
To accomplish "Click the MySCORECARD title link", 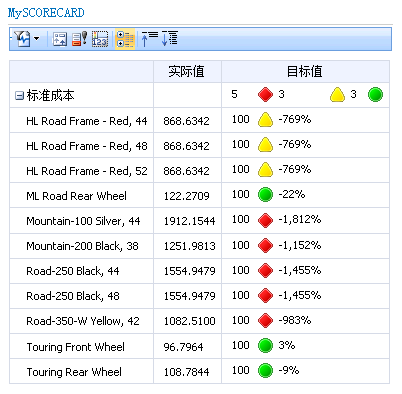I will coord(46,13).
